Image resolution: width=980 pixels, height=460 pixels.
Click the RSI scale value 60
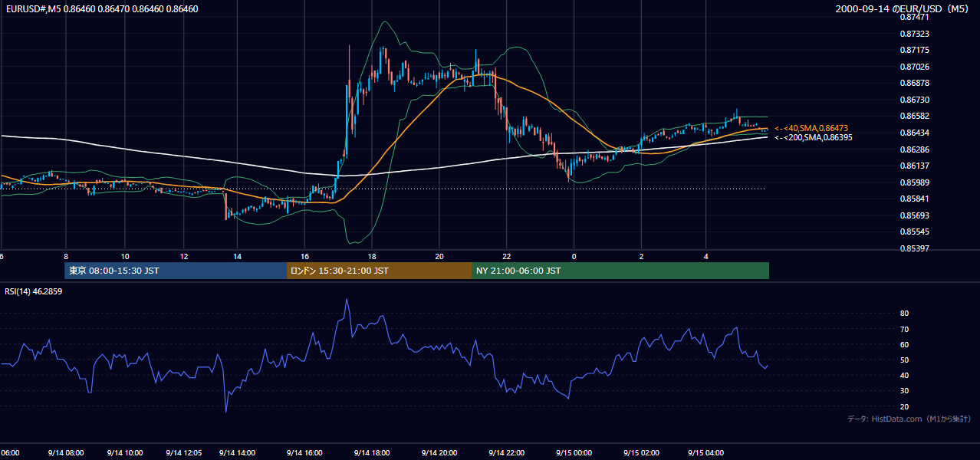click(905, 344)
